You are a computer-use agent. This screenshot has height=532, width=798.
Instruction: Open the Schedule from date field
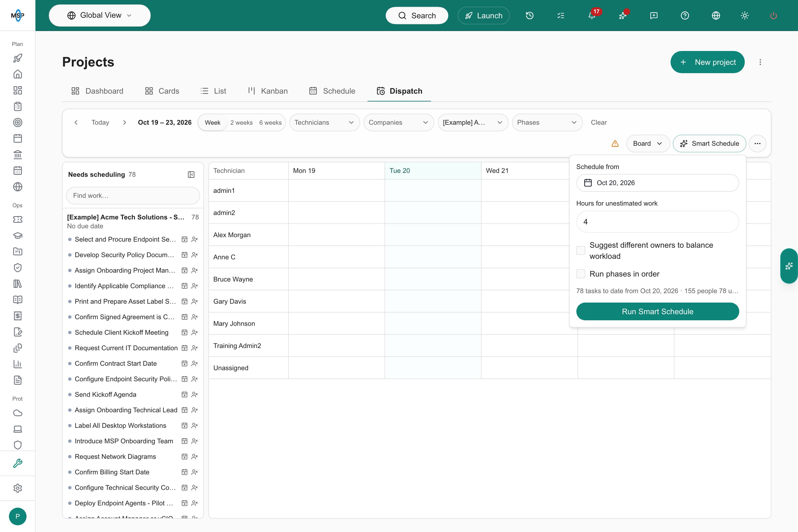coord(658,183)
